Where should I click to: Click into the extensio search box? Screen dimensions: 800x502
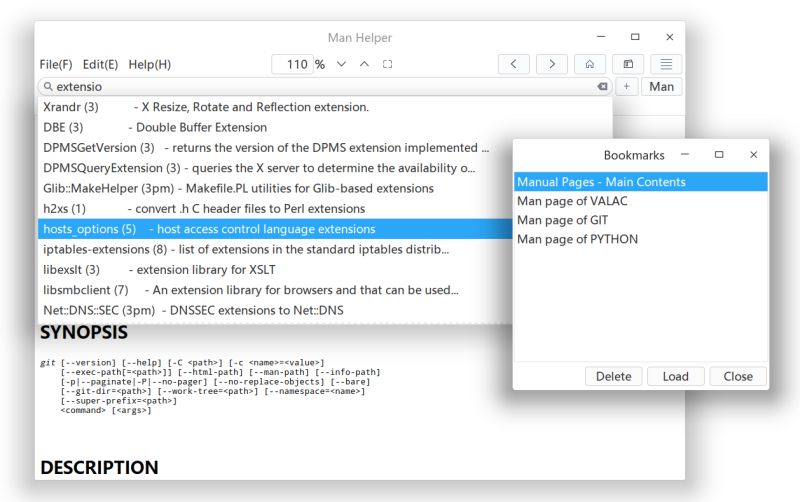point(324,87)
